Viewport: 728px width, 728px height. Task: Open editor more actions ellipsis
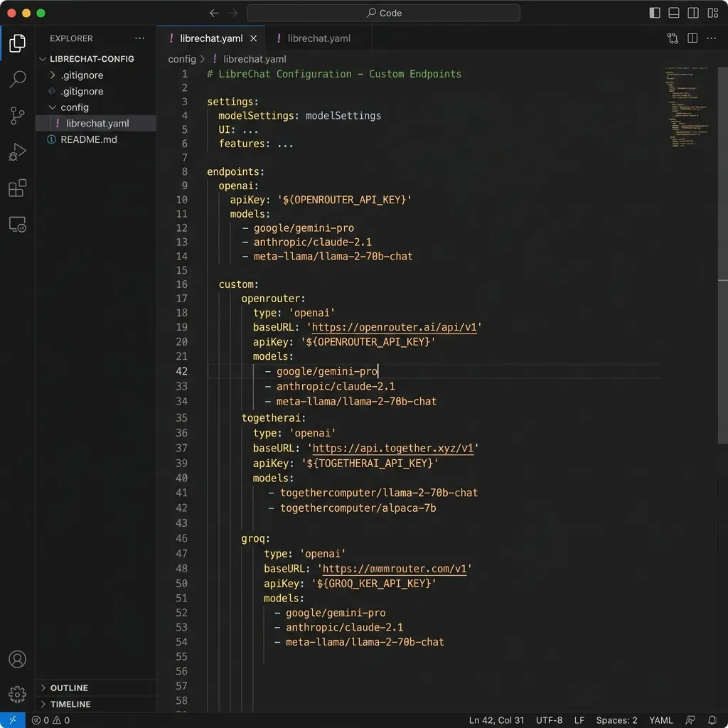coord(711,38)
